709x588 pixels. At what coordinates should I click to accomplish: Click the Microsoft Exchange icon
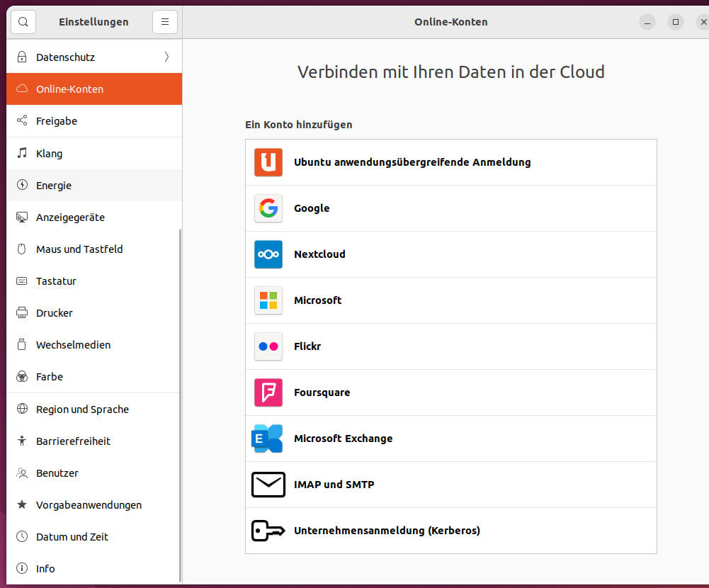tap(267, 439)
